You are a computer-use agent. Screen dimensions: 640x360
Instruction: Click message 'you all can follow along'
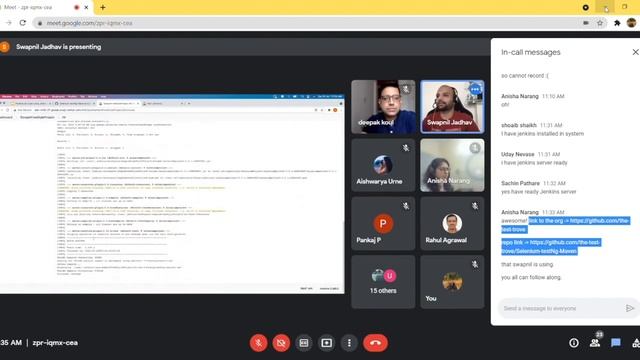pos(531,277)
